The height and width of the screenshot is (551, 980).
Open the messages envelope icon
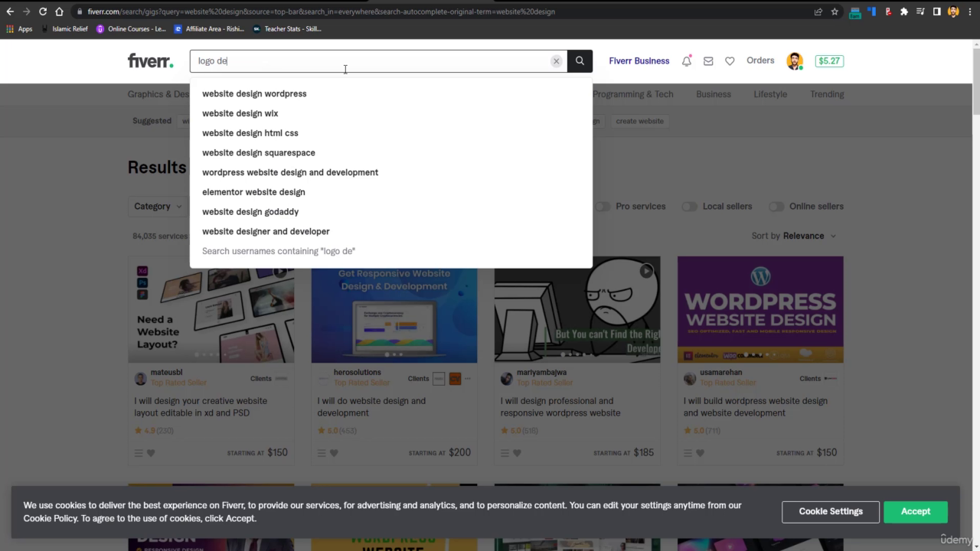pyautogui.click(x=708, y=61)
